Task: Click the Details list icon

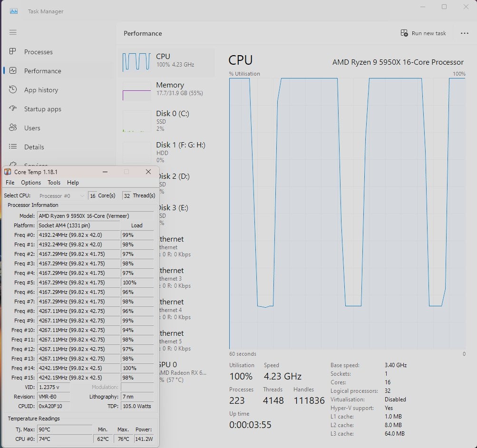Action: (x=13, y=146)
